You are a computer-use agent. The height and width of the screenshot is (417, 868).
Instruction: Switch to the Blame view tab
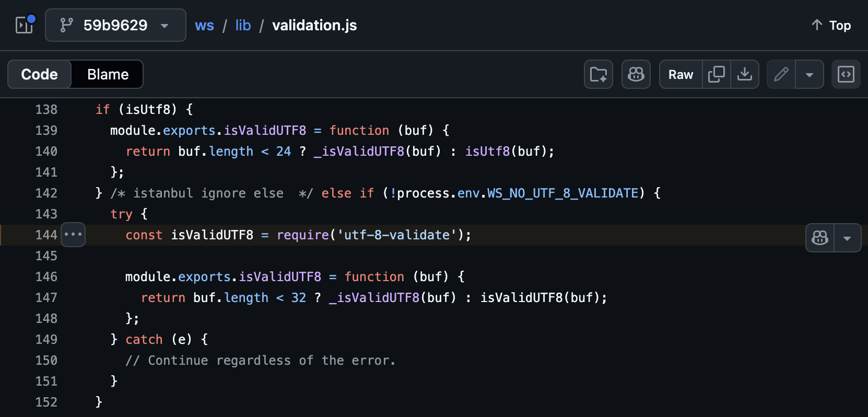click(108, 74)
